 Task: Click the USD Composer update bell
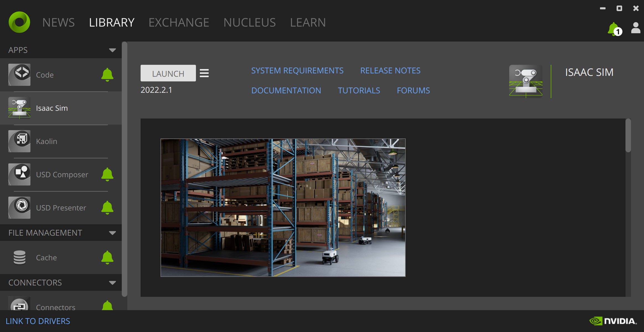pos(107,174)
